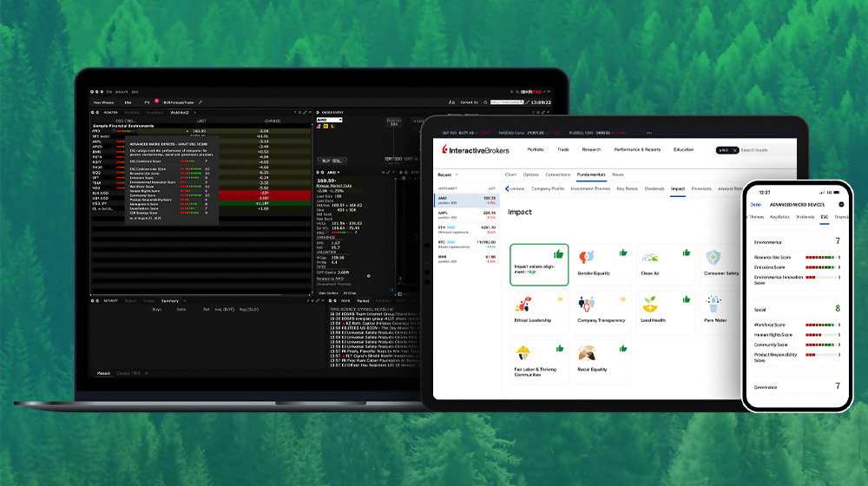
Task: Click the New Window button
Action: pyautogui.click(x=102, y=102)
